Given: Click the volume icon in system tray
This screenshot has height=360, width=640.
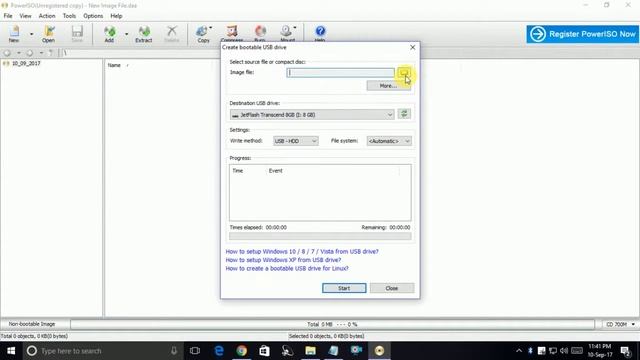Looking at the screenshot, I should click(x=564, y=351).
